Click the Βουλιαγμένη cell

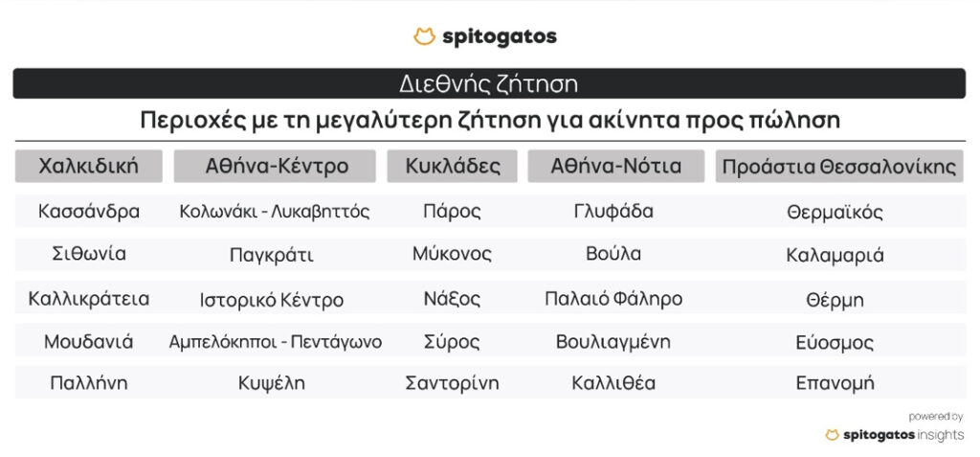pyautogui.click(x=613, y=342)
